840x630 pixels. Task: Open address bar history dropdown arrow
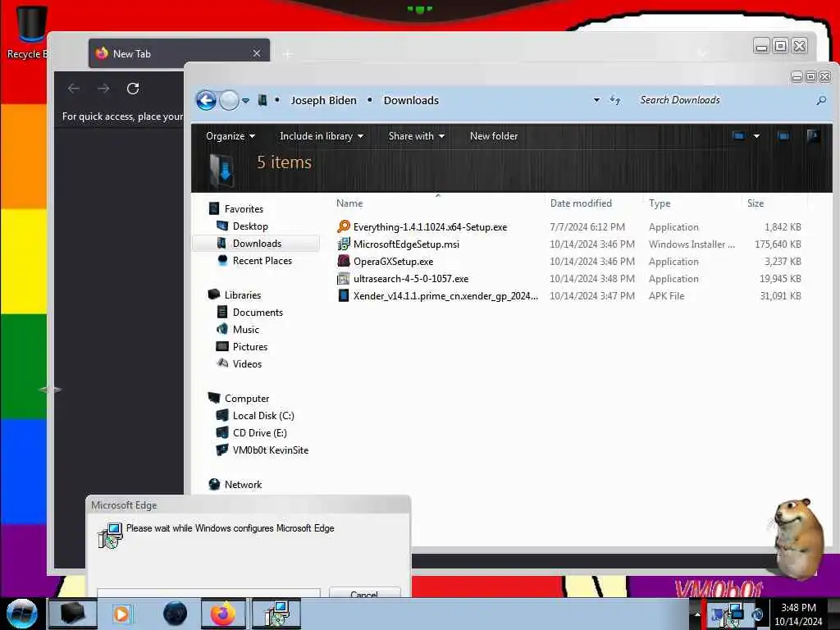596,100
